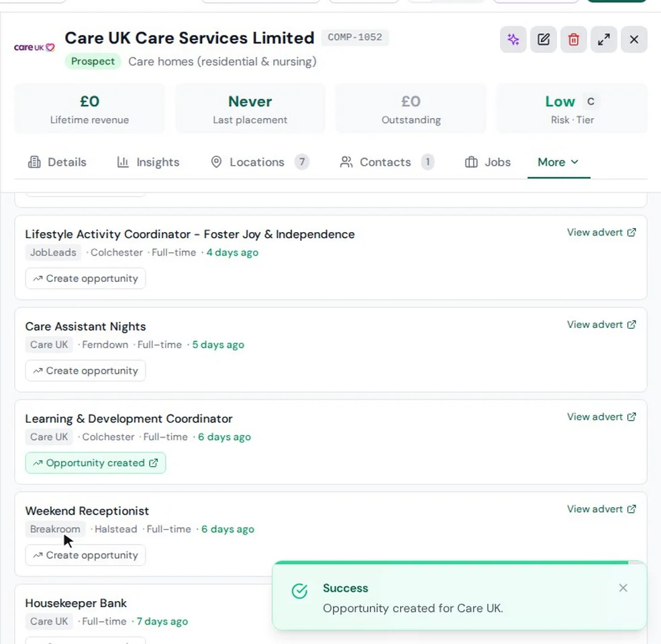
Task: Click the Breakroom source tag
Action: point(55,529)
